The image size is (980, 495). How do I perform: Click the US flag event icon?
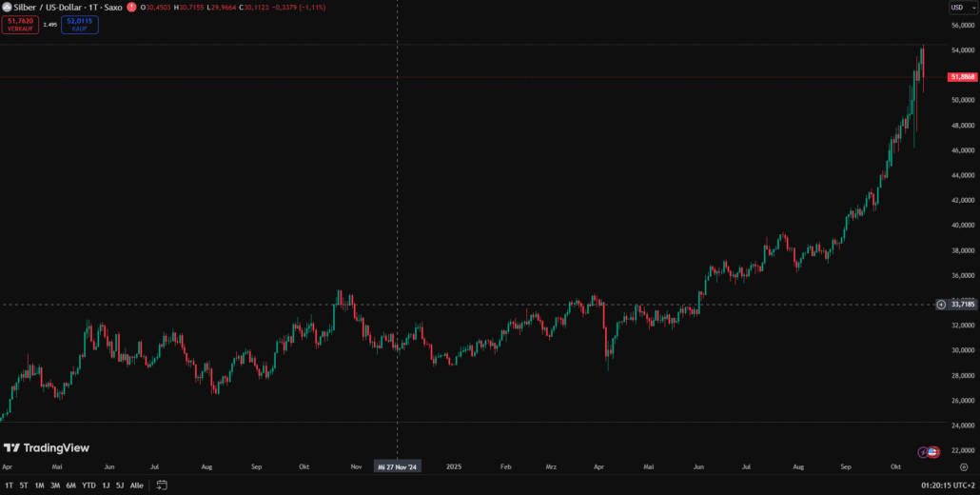[x=933, y=451]
